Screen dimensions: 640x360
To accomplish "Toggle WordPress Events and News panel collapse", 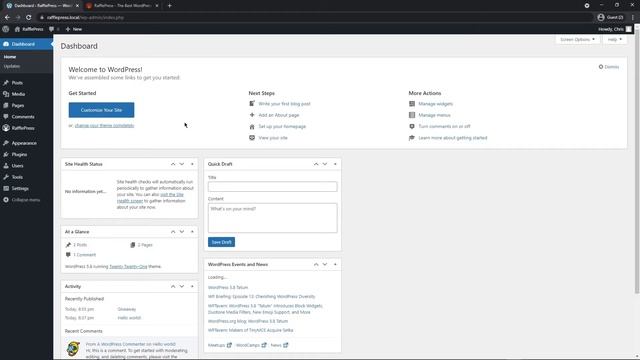I will tap(335, 264).
